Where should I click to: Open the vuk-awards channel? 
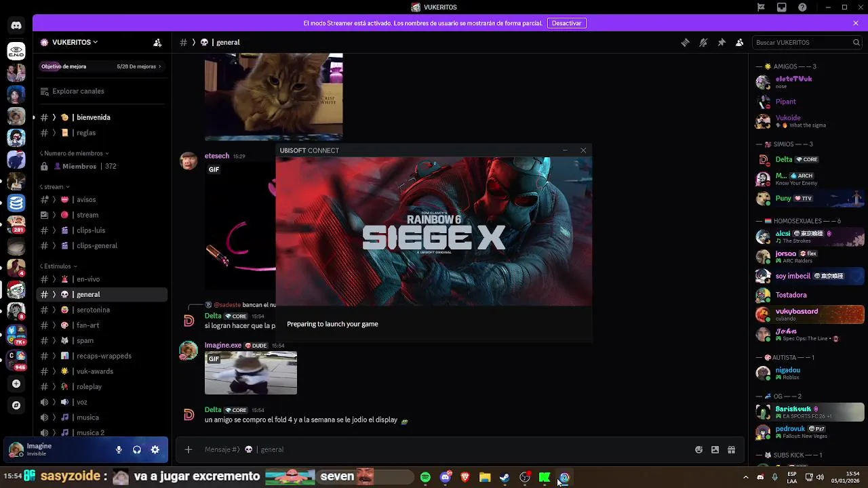point(102,371)
